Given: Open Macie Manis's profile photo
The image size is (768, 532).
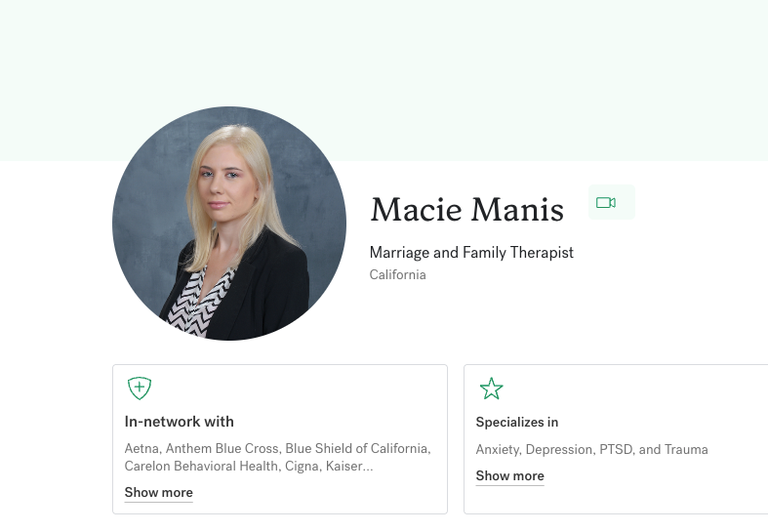Looking at the screenshot, I should coord(229,224).
